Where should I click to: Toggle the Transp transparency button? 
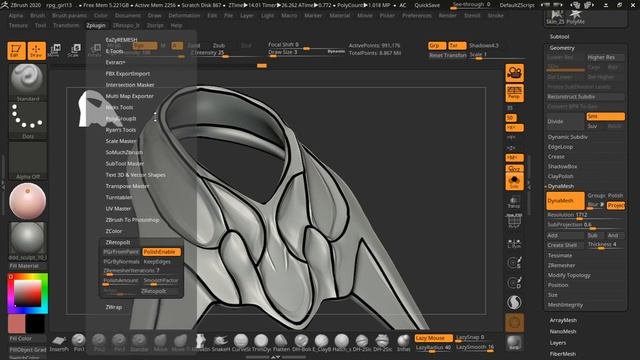[x=514, y=202]
